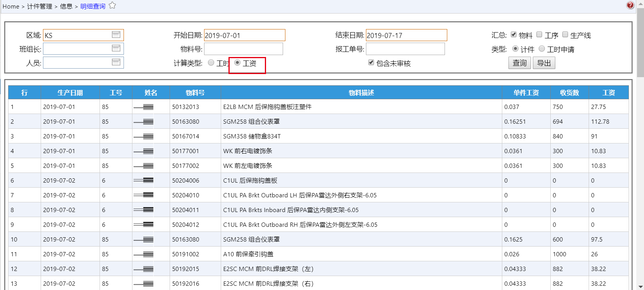
Task: Open the red help icon
Action: pos(630,5)
